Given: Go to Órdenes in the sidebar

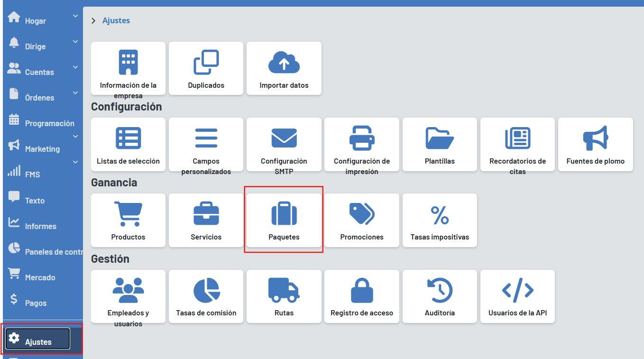Looking at the screenshot, I should 39,98.
